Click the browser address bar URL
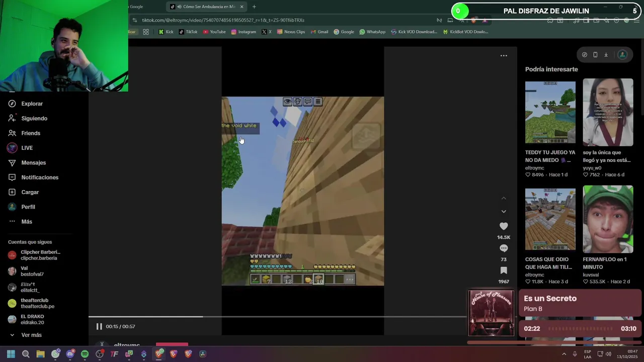The image size is (644, 362). tap(223, 20)
